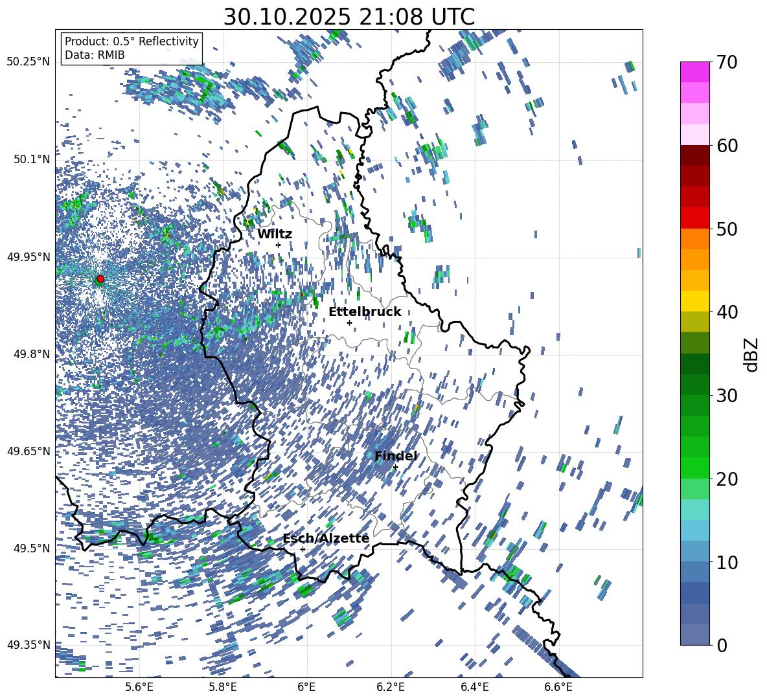Click the 20 tick on the colorbar
The height and width of the screenshot is (700, 767).
(727, 479)
